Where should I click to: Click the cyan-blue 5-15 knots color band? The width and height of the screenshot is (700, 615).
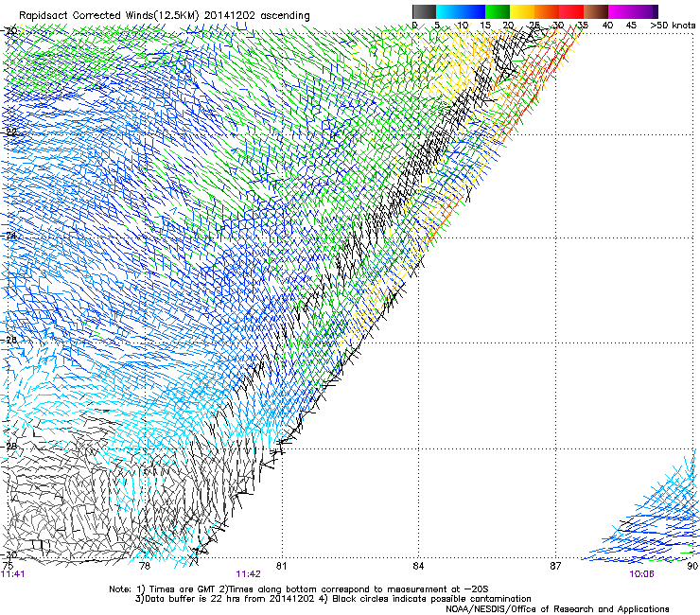coord(461,11)
